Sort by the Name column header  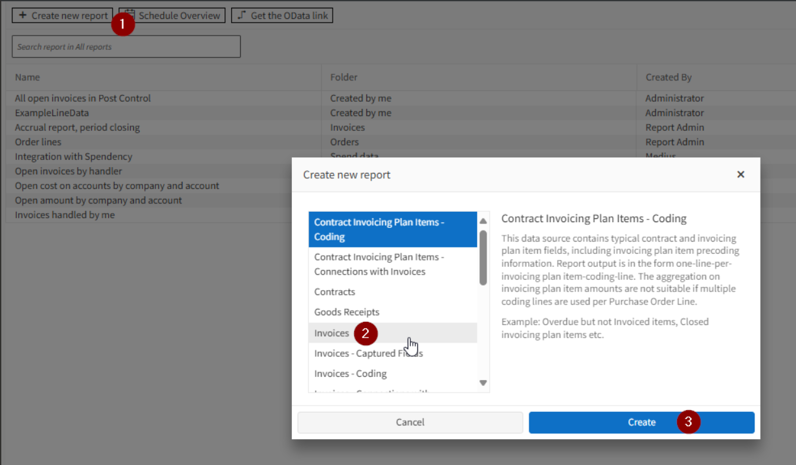point(28,77)
